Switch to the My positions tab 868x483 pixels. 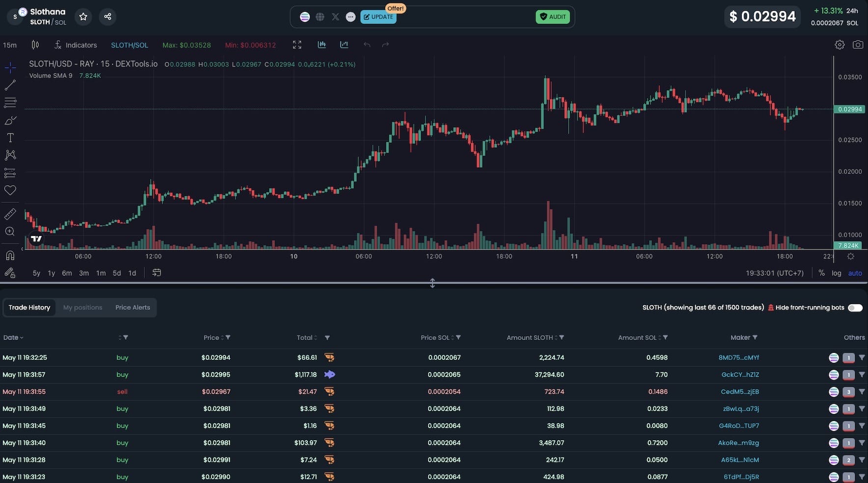pos(83,308)
